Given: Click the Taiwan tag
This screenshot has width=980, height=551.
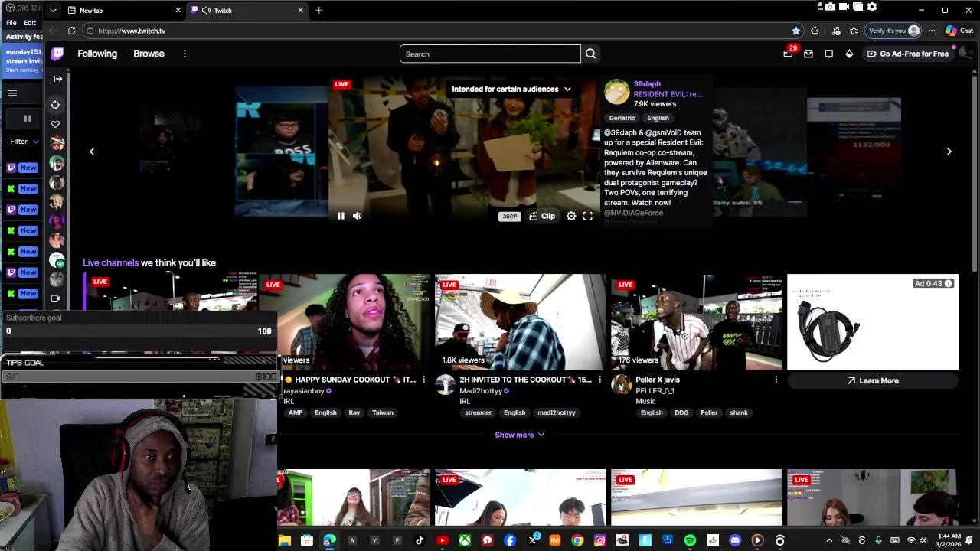Looking at the screenshot, I should point(383,412).
